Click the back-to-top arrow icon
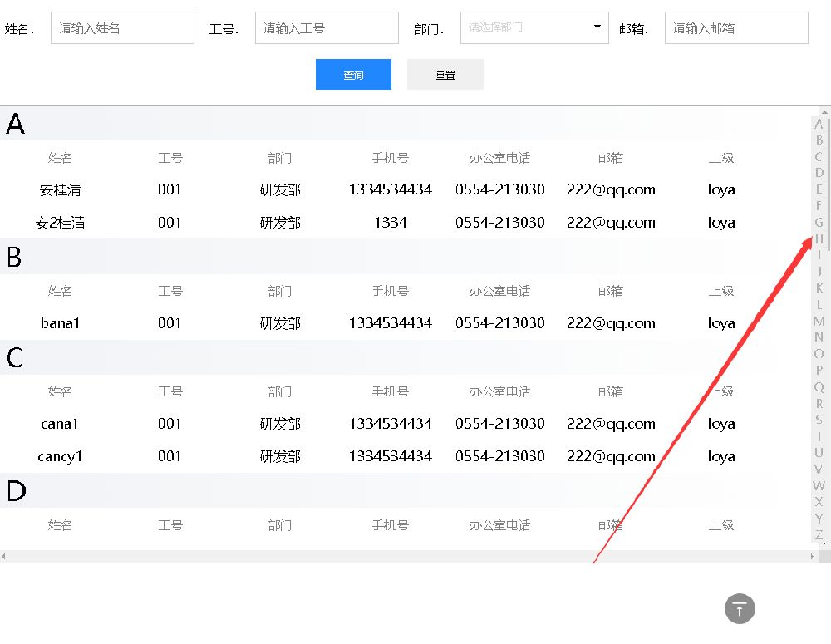This screenshot has width=831, height=644. [x=740, y=608]
